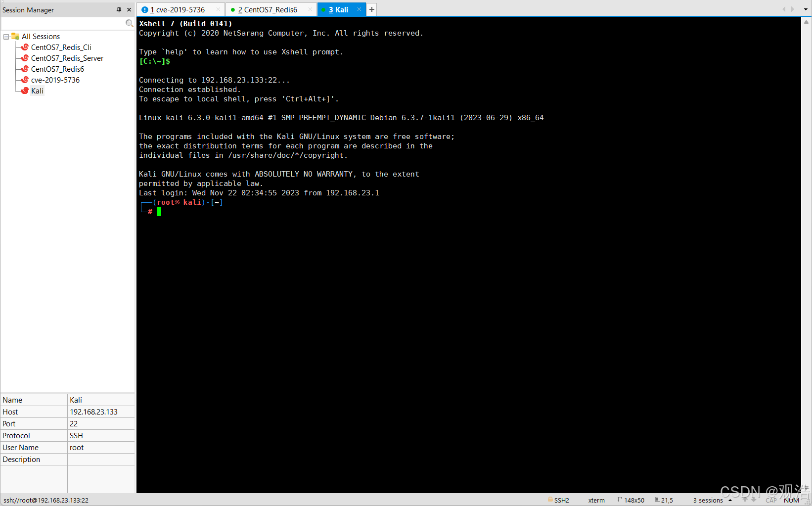Close the Kali tab
This screenshot has height=506, width=812.
[x=359, y=9]
